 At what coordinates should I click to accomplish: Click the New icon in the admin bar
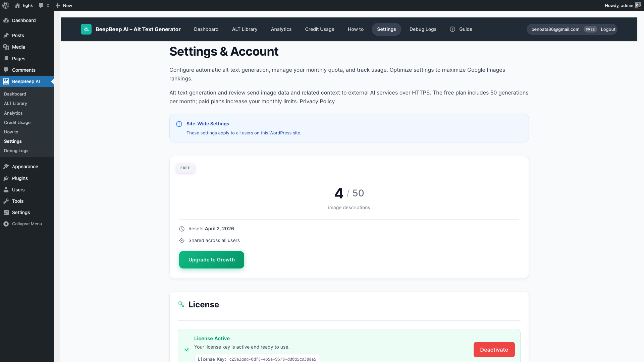tap(57, 5)
